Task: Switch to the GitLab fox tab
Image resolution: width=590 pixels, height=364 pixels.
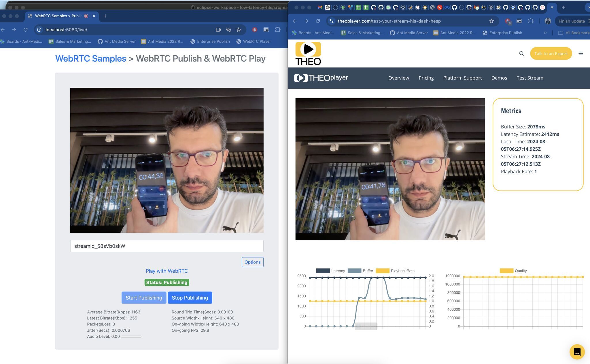Action: pos(476,7)
